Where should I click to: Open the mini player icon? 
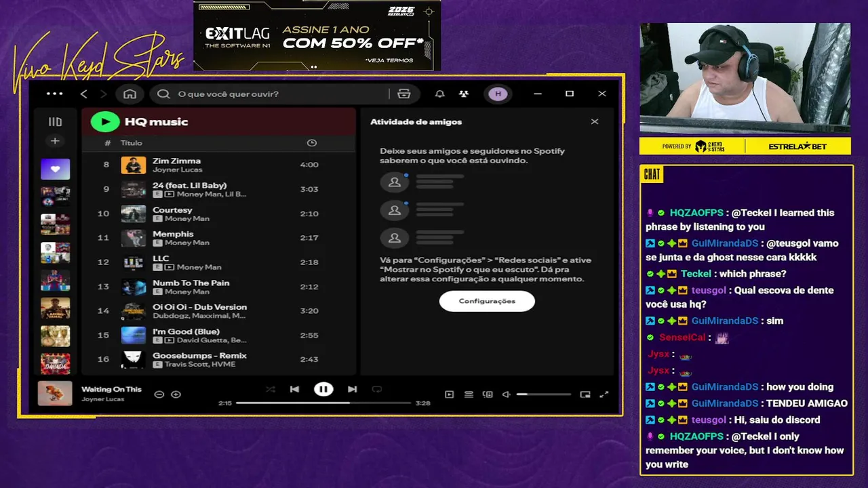click(585, 394)
